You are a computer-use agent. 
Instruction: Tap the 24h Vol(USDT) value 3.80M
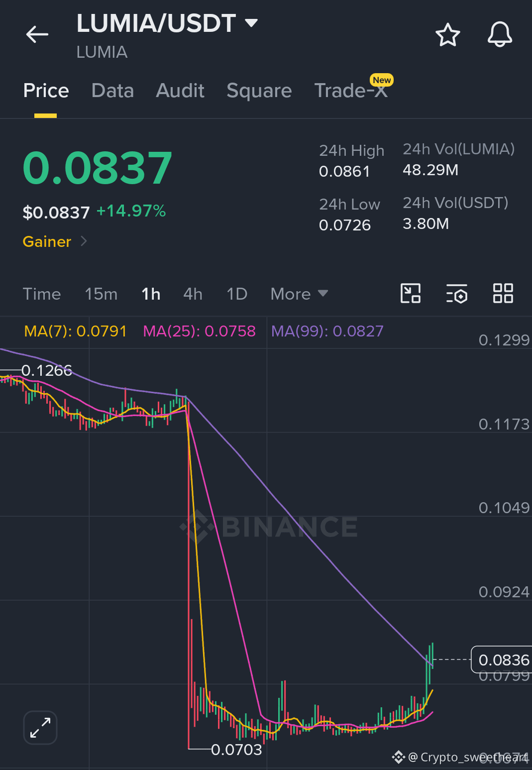click(426, 224)
